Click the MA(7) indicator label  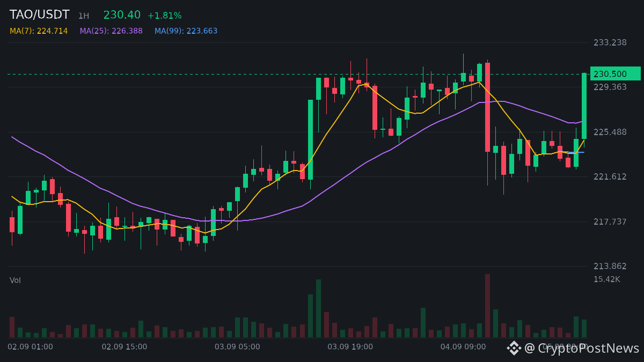[x=39, y=31]
